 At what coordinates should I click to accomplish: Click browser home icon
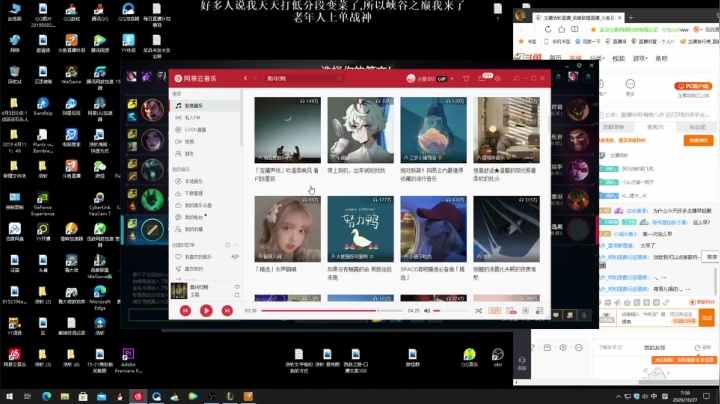pos(561,29)
